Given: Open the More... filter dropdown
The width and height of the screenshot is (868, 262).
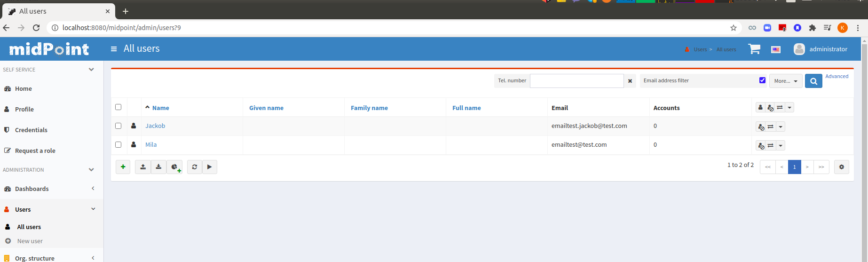Looking at the screenshot, I should 786,81.
